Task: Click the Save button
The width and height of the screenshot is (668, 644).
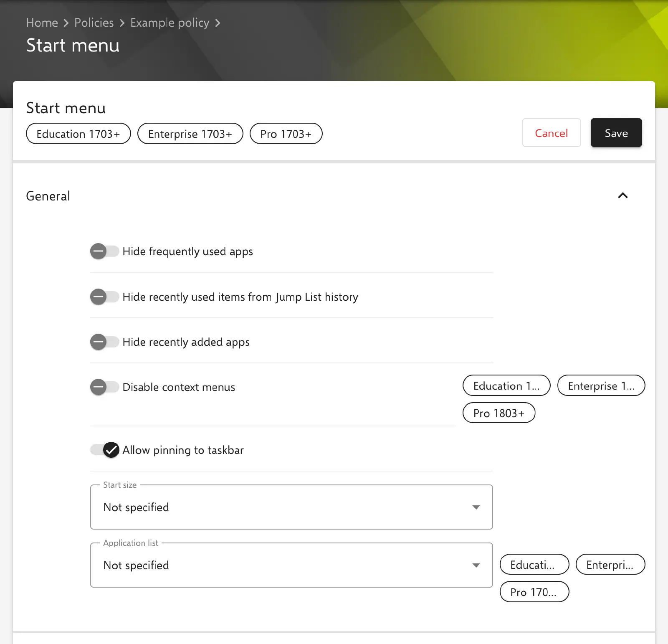Action: point(616,133)
